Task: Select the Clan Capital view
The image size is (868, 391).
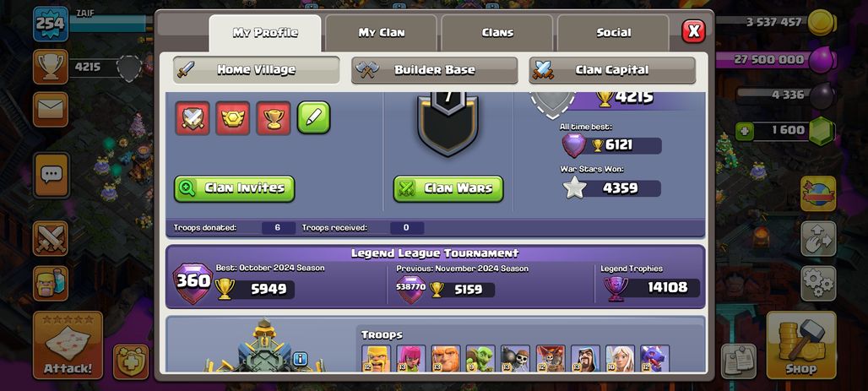Action: click(612, 70)
